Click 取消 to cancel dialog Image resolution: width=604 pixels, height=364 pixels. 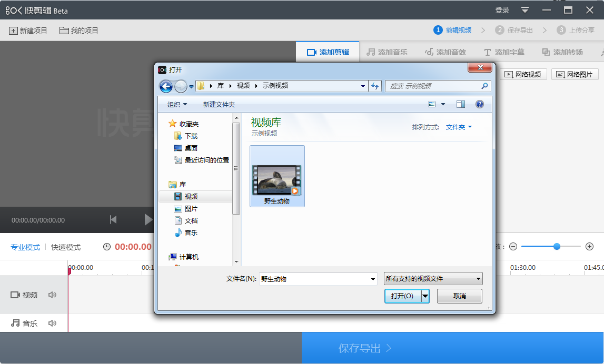click(x=460, y=296)
